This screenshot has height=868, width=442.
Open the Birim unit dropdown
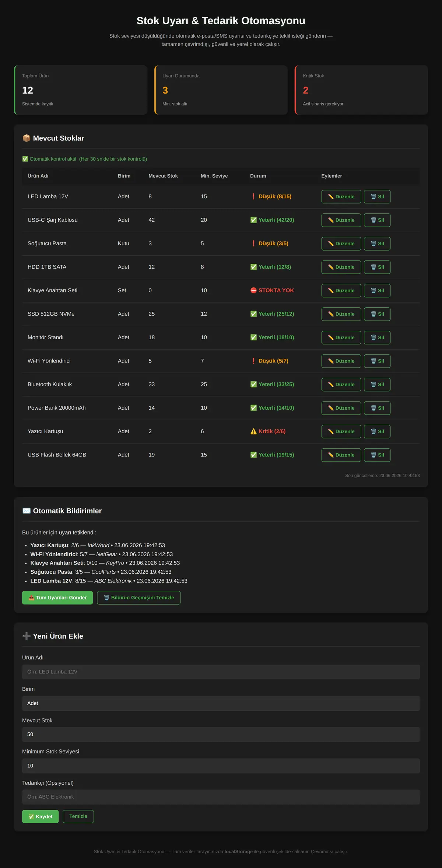tap(221, 703)
